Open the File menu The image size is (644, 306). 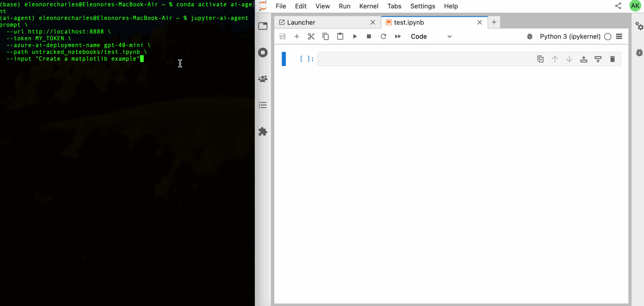tap(281, 6)
